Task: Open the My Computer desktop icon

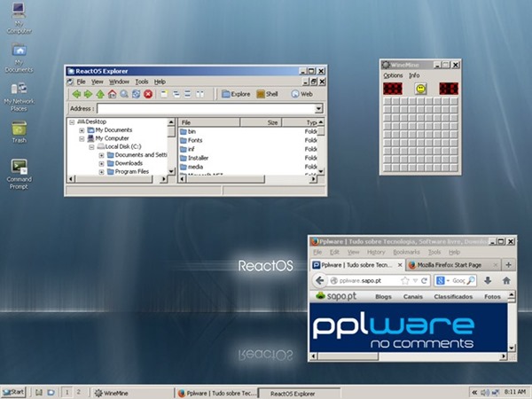Action: tap(19, 18)
